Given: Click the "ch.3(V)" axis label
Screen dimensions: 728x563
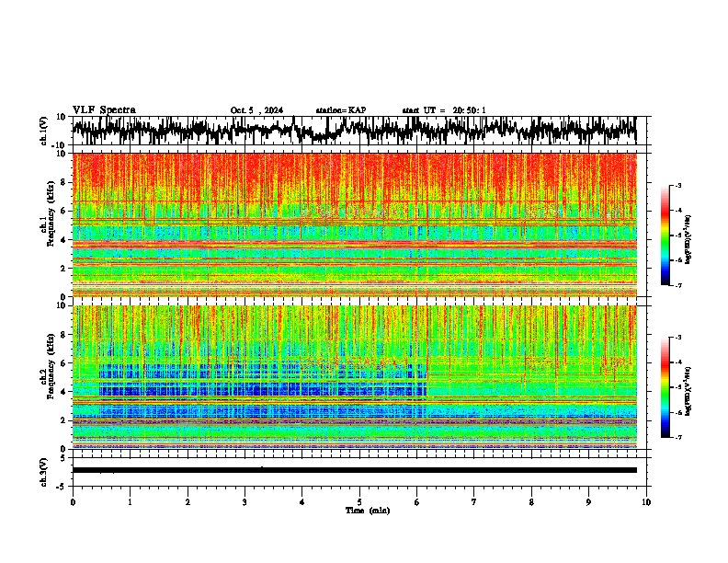Looking at the screenshot, I should pos(44,472).
